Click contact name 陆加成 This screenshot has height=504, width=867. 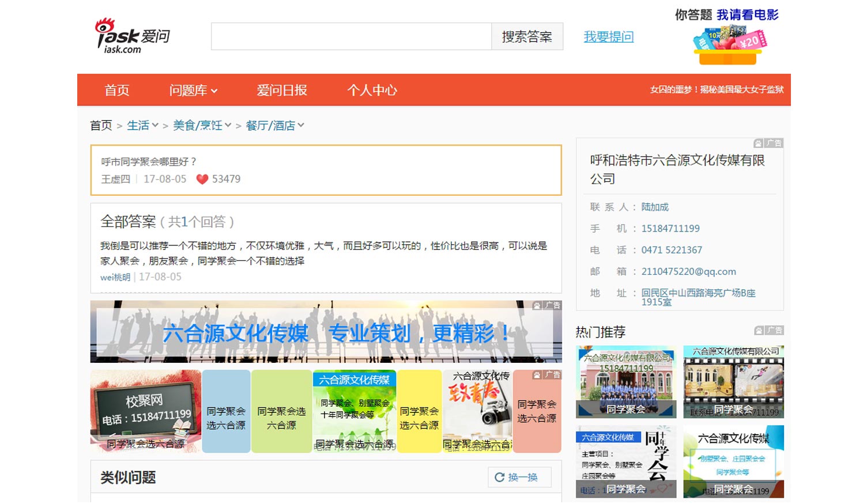655,207
